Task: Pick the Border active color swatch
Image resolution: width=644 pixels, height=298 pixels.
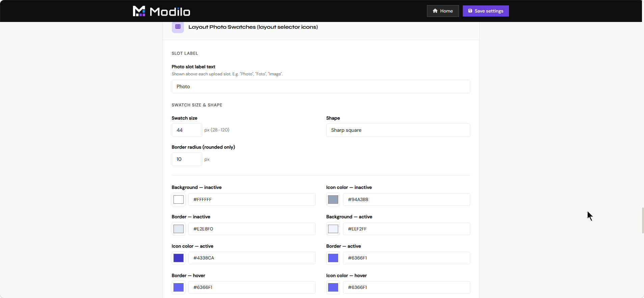Action: pos(333,258)
